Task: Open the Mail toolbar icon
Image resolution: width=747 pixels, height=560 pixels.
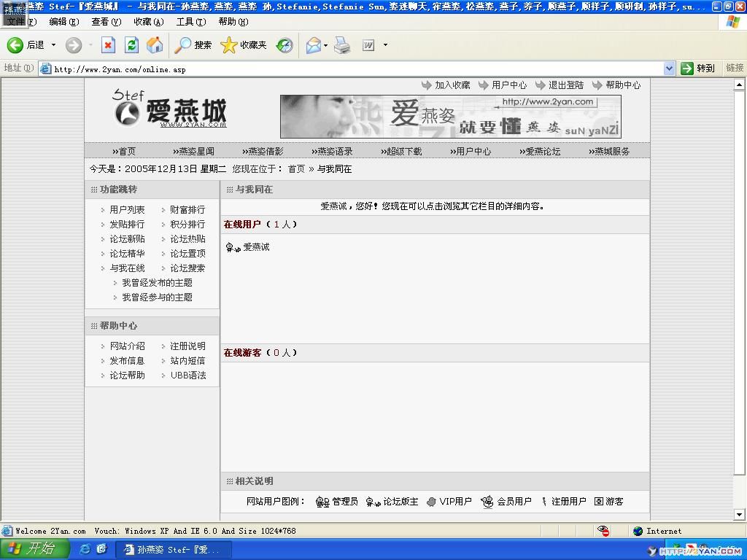Action: pyautogui.click(x=313, y=45)
